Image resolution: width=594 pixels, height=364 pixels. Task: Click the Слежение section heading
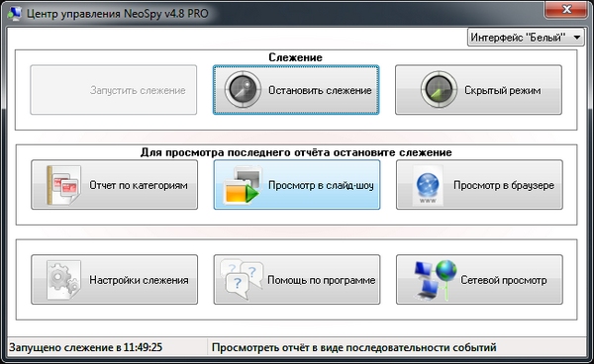pos(295,57)
